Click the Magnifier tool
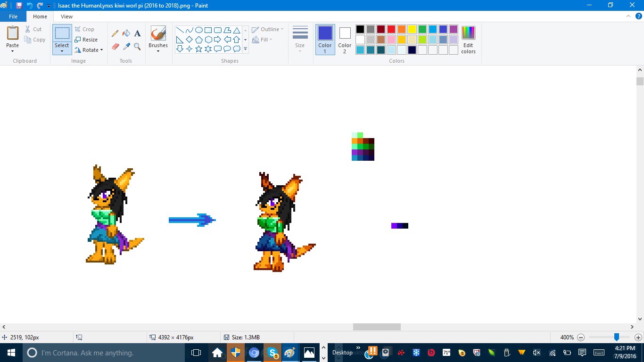Viewport: 644px width, 362px height. 138,46
